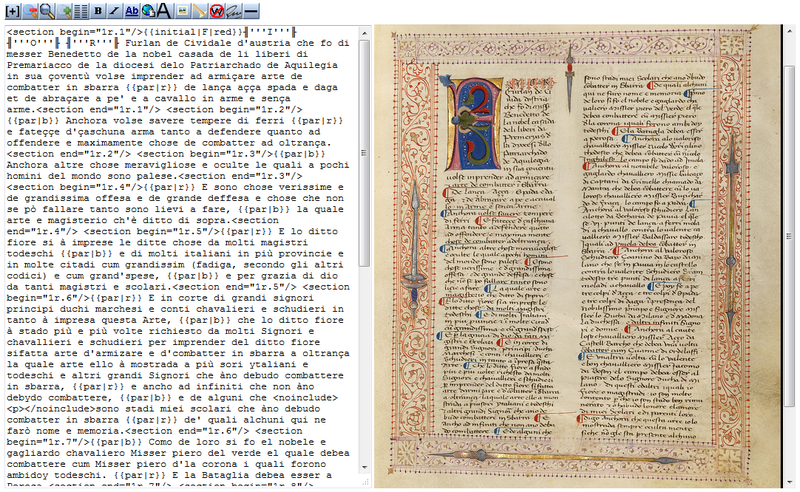
Task: Apply italic text formatting
Action: pos(114,11)
